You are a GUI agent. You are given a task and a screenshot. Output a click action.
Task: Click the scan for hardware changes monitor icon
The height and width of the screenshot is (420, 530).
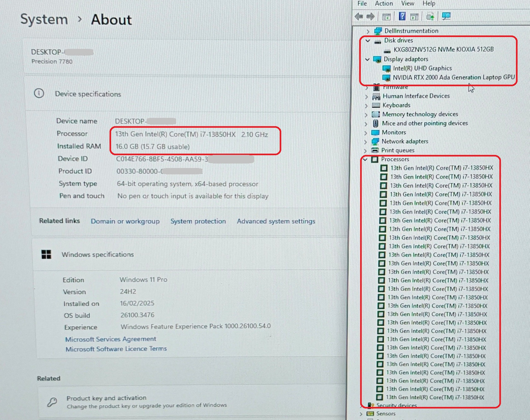tap(446, 16)
